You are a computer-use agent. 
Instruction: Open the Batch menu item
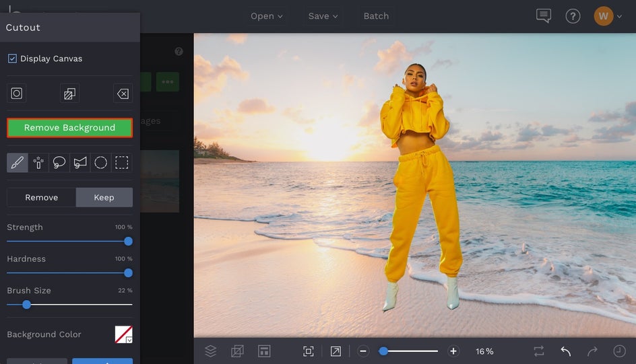[376, 16]
